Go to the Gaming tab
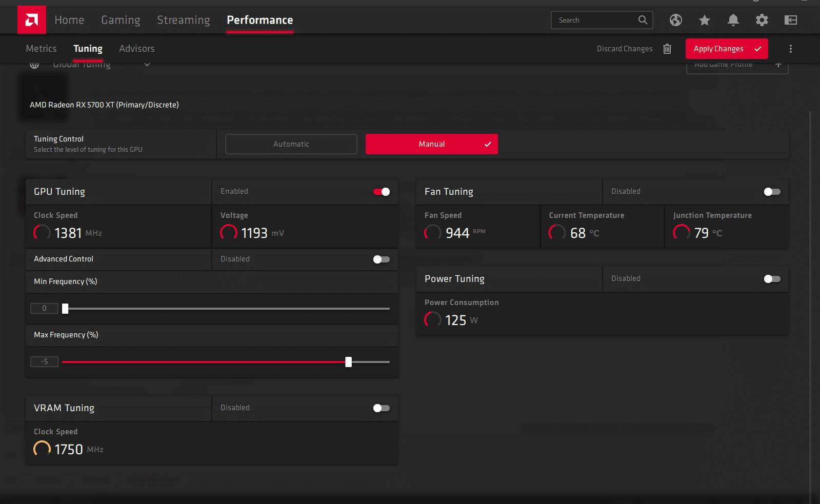The image size is (820, 504). point(121,20)
